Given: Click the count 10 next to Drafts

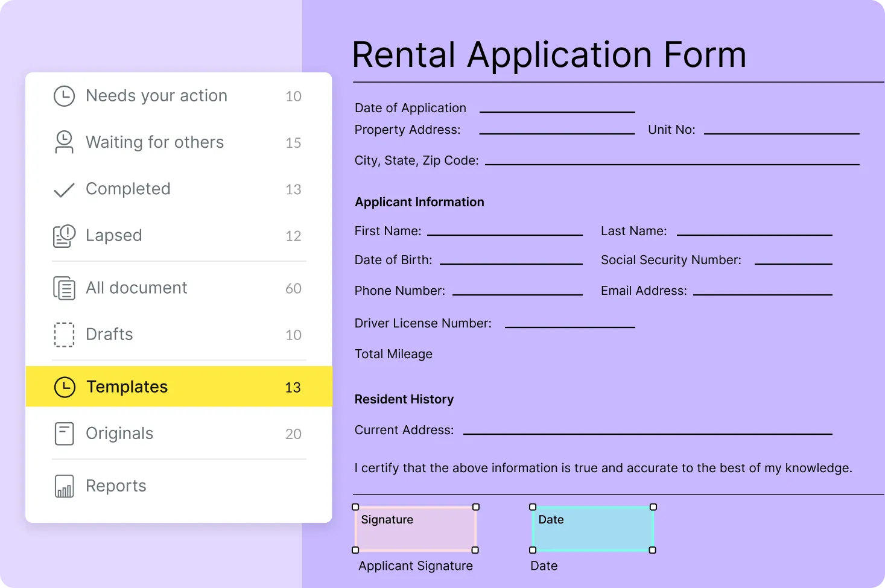Looking at the screenshot, I should 293,335.
